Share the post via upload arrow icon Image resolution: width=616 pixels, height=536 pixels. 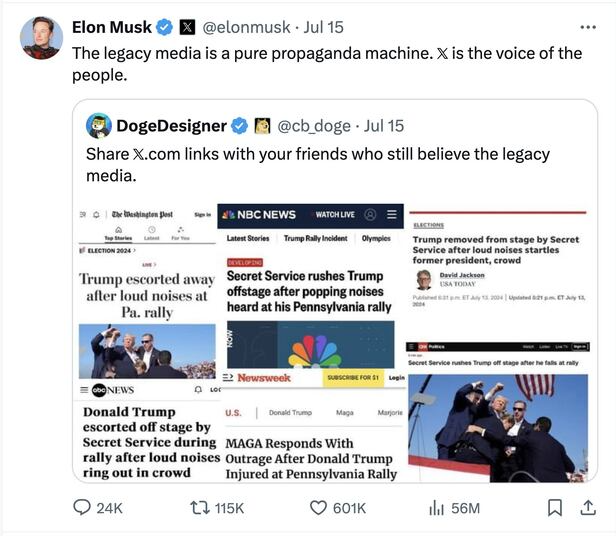pos(588,507)
